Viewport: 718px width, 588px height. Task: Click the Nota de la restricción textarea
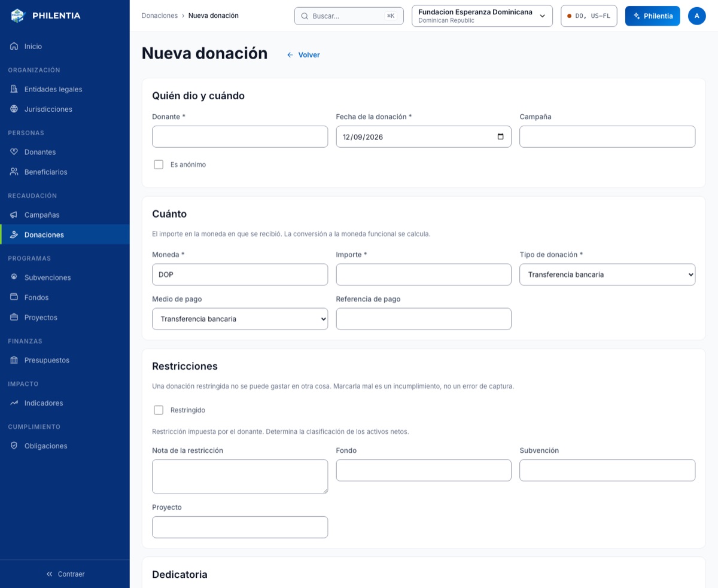coord(240,477)
